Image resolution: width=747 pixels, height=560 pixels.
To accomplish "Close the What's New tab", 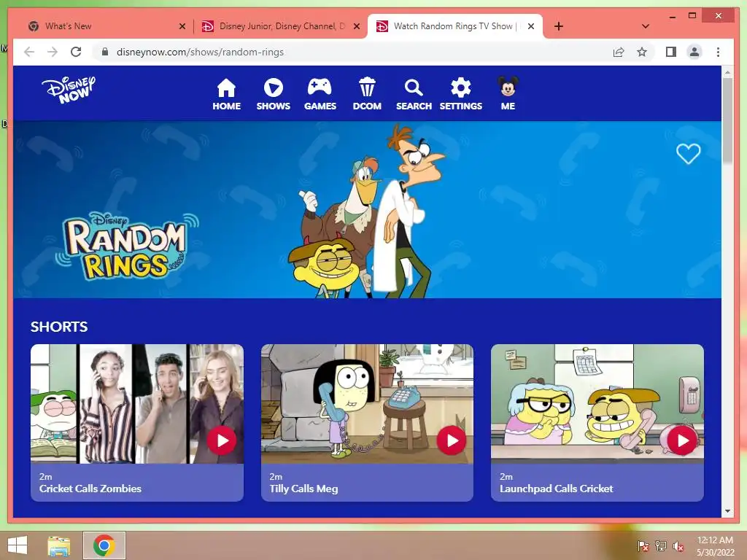I will coord(182,27).
